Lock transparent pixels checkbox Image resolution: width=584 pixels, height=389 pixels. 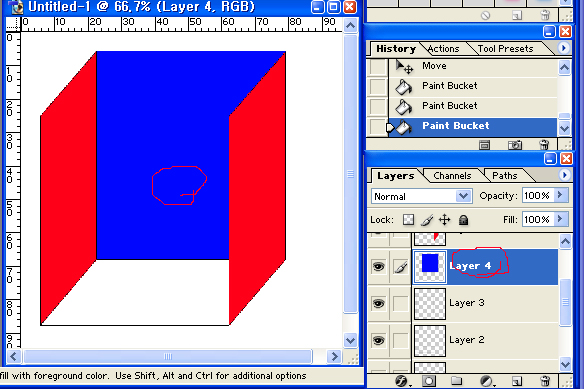408,220
